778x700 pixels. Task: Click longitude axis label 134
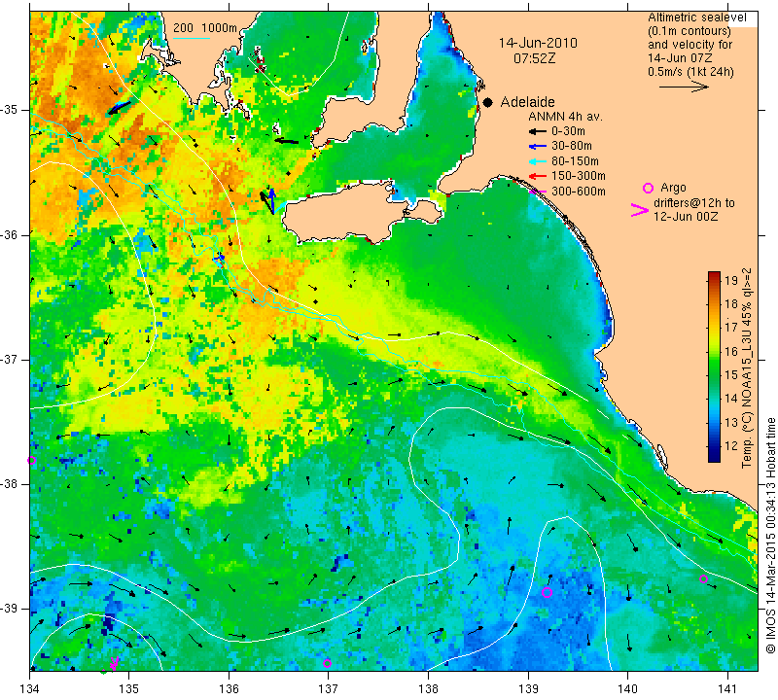click(x=29, y=689)
